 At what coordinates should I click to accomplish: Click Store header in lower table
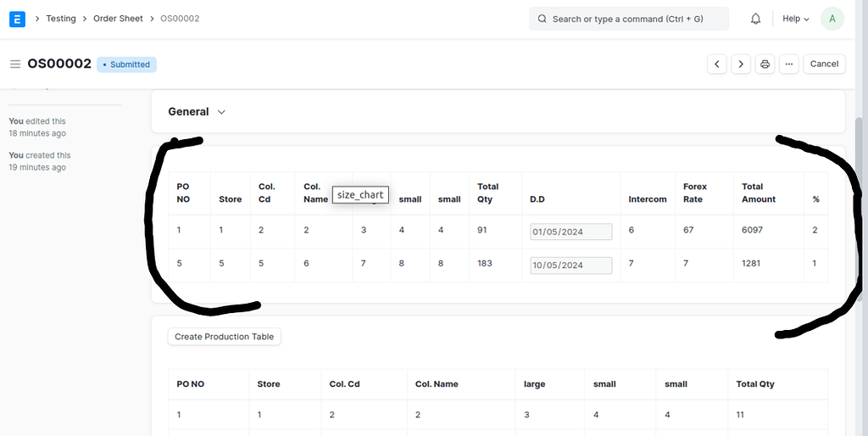(269, 384)
